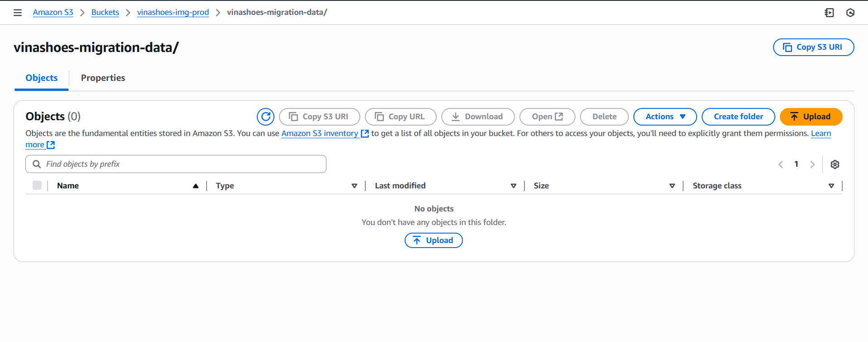Go to previous page of objects
Screen dimensions: 868x342
(x=781, y=164)
